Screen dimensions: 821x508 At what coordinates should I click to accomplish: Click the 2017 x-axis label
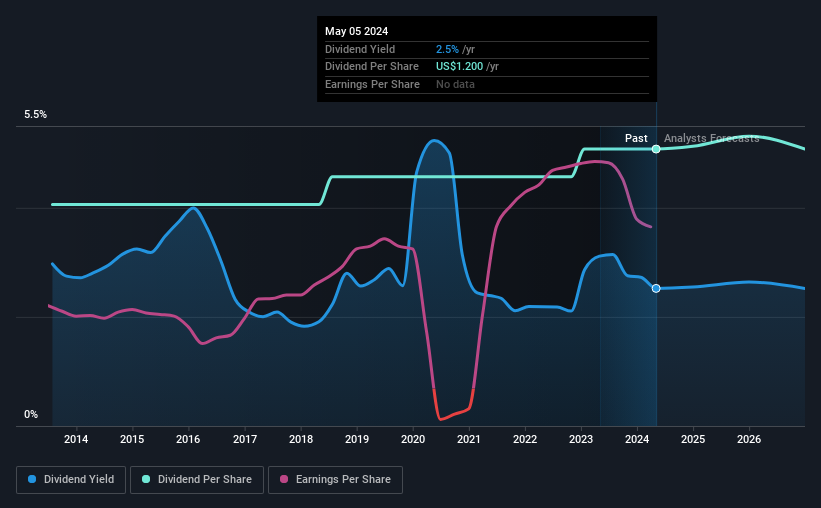point(245,439)
